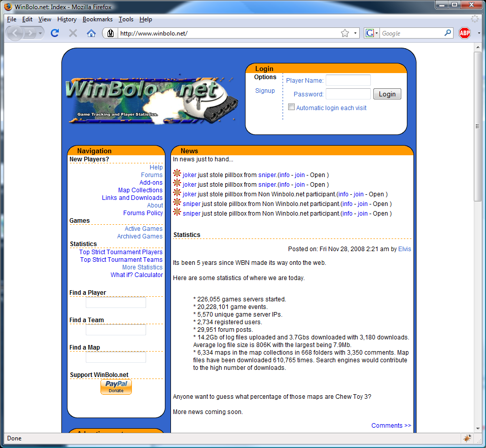Viewport: 486px width, 448px height.
Task: Open the address bar history dropdown arrow
Action: [355, 33]
